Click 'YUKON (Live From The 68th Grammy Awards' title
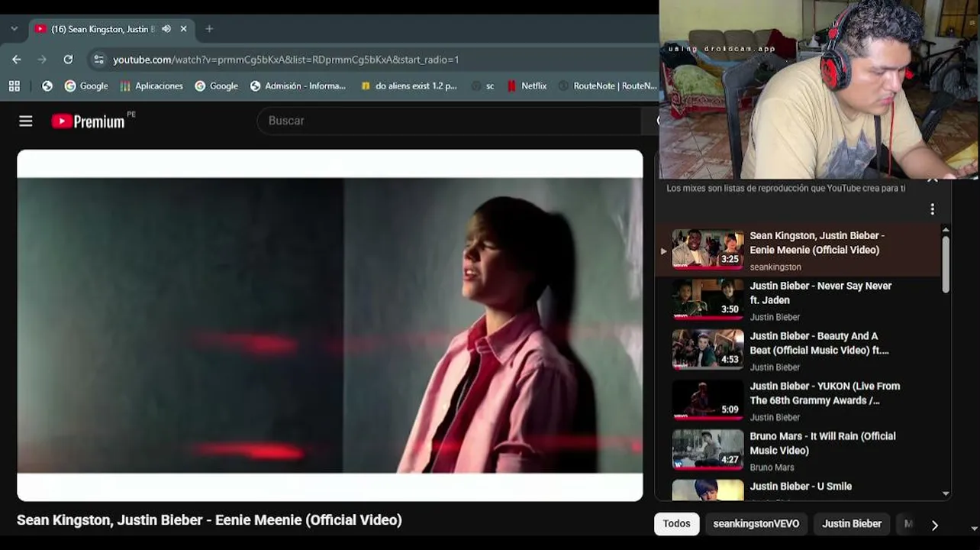 (x=824, y=393)
